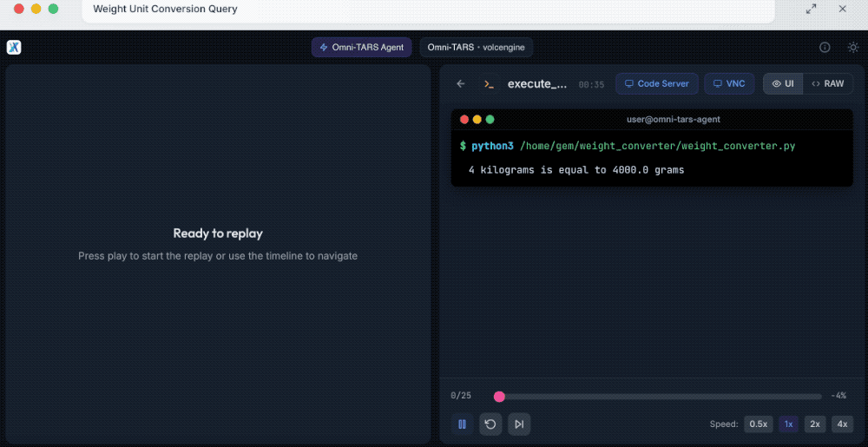Set playback speed to 0.5x

(x=759, y=424)
